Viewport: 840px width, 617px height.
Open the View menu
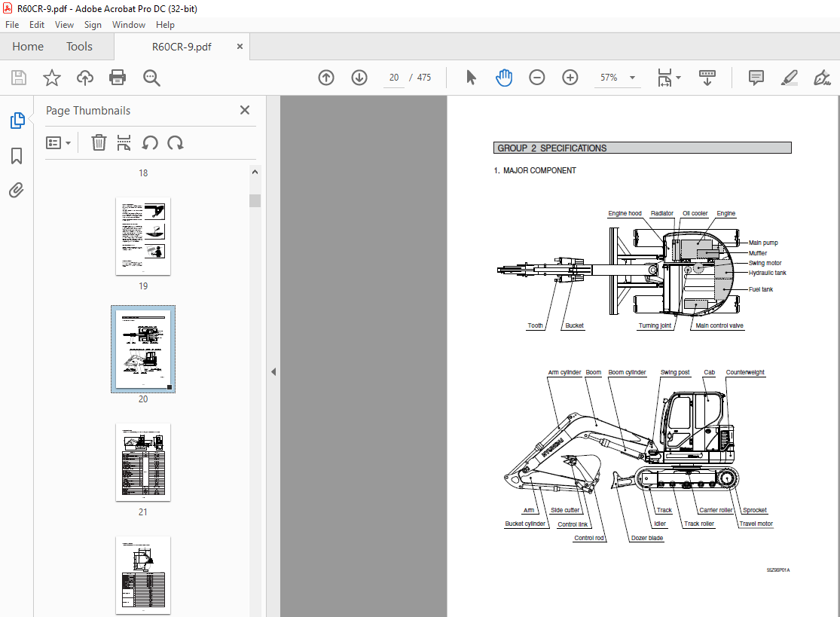tap(64, 25)
